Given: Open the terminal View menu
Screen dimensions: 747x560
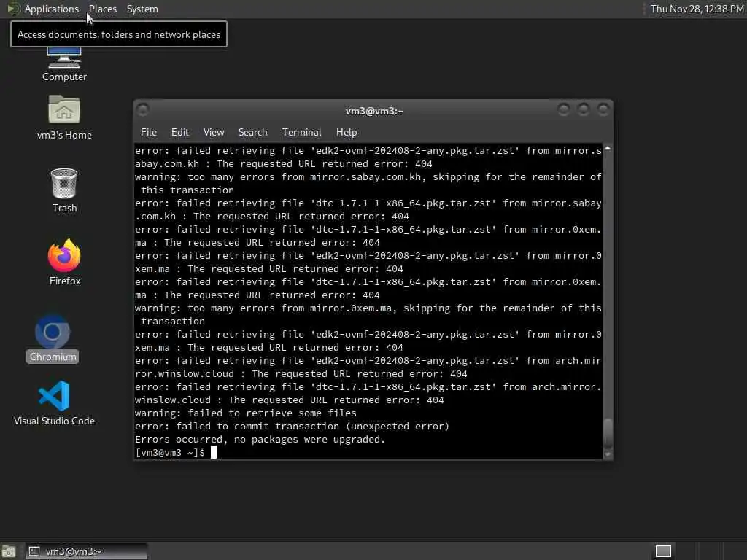Looking at the screenshot, I should point(214,133).
